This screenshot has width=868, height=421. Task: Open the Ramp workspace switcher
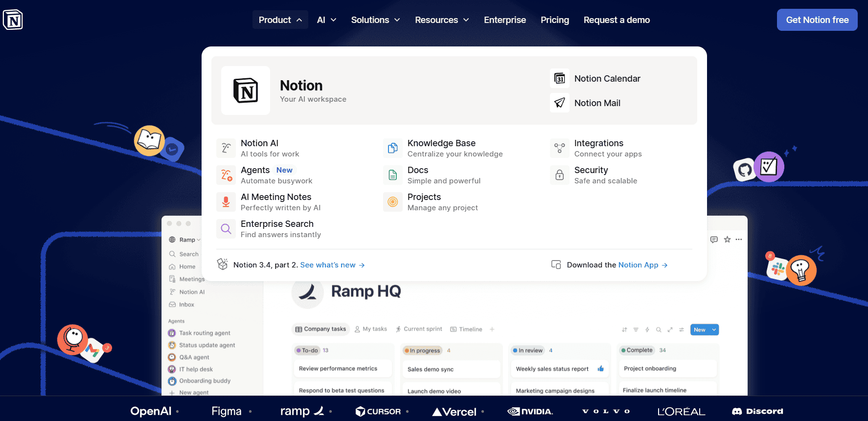point(185,240)
